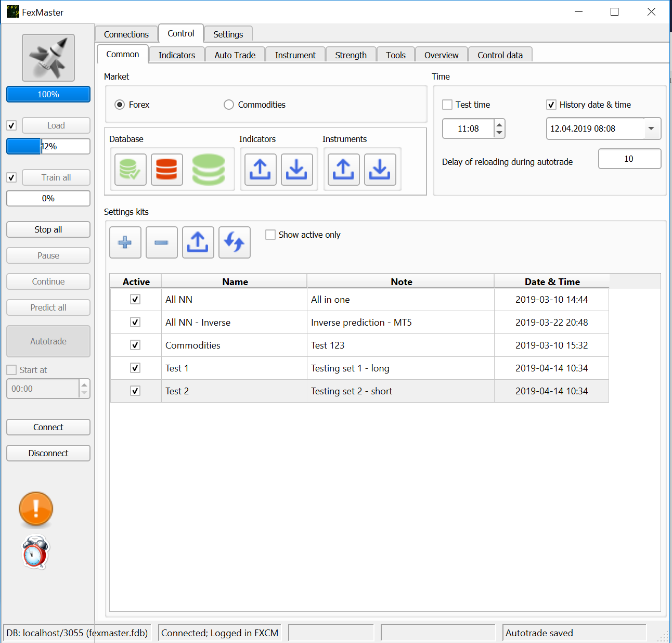This screenshot has height=643, width=672.
Task: Click the Delay of reloading input field
Action: [x=629, y=159]
